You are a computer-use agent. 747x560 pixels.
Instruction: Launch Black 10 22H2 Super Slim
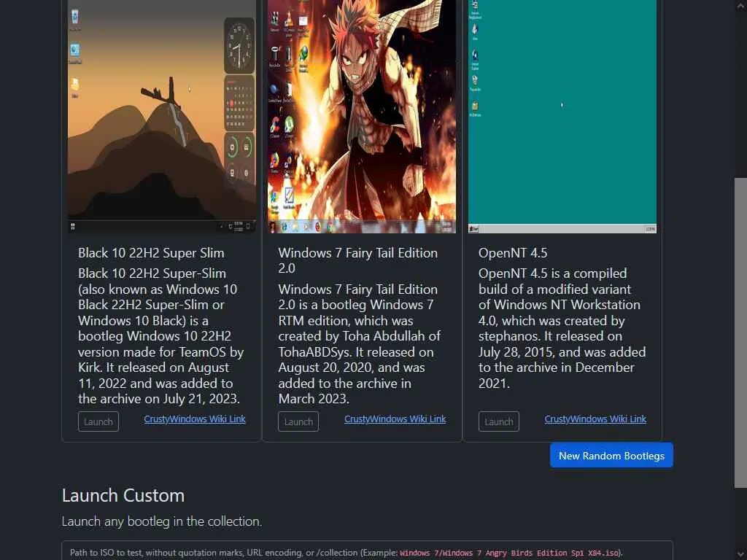98,421
